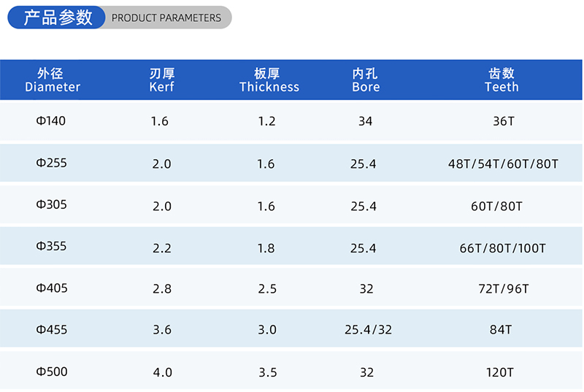Select the 刃厚 Kerf column header

tap(162, 80)
